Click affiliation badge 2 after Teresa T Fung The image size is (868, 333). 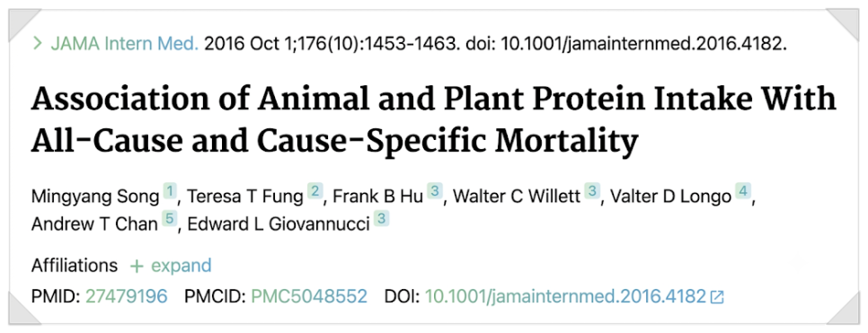click(x=314, y=192)
